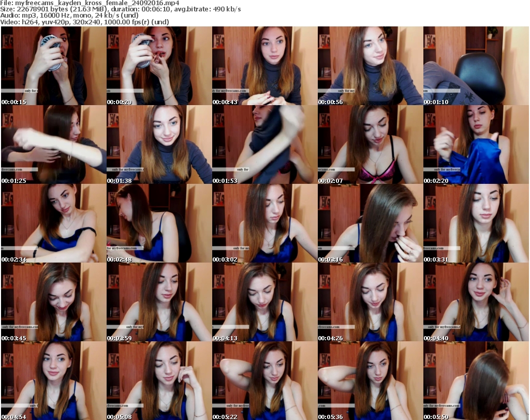Select the frame at 00:04:54
The width and height of the screenshot is (530, 420).
point(53,381)
